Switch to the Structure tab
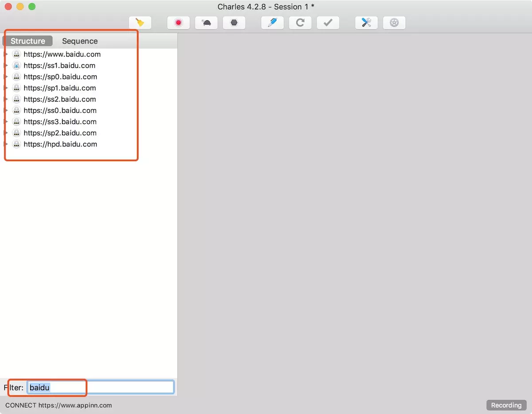 28,41
